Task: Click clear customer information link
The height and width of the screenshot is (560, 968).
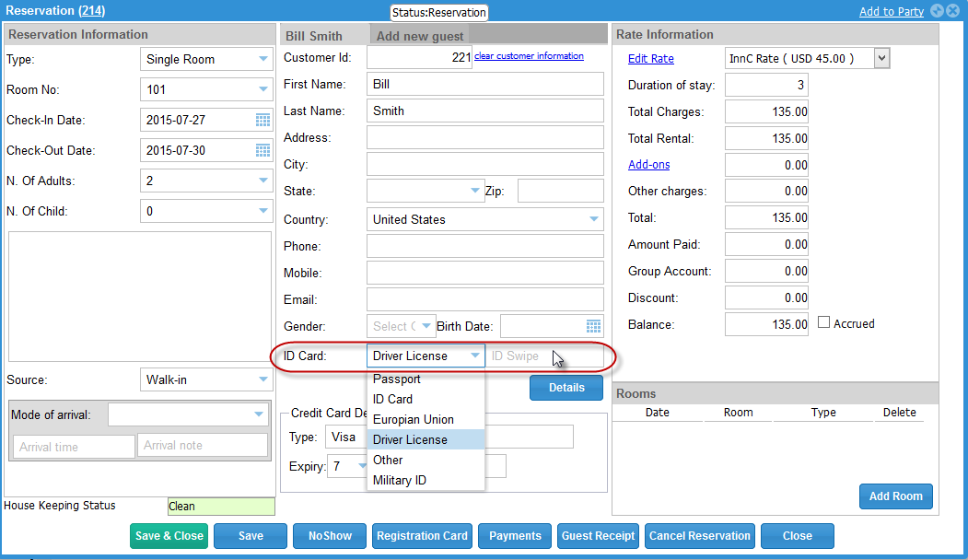Action: tap(529, 56)
